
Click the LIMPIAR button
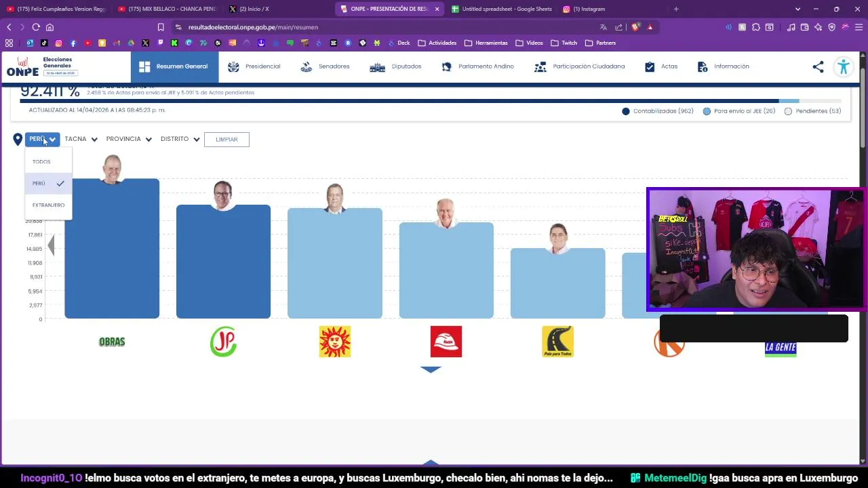(226, 140)
